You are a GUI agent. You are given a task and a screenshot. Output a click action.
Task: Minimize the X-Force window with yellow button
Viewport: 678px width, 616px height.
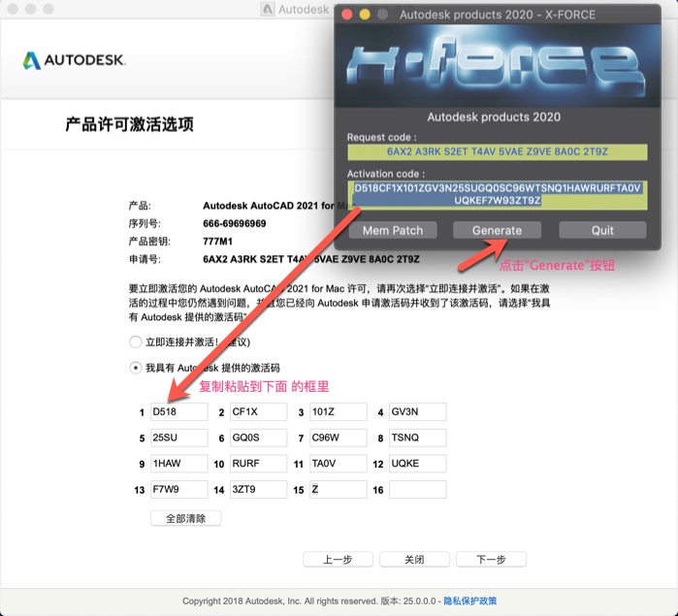365,15
